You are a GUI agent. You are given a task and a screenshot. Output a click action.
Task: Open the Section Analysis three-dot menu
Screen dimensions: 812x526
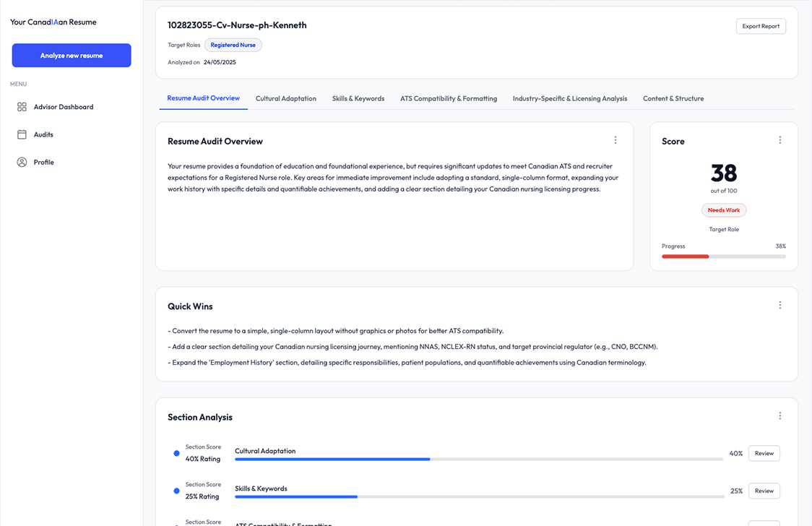click(780, 416)
